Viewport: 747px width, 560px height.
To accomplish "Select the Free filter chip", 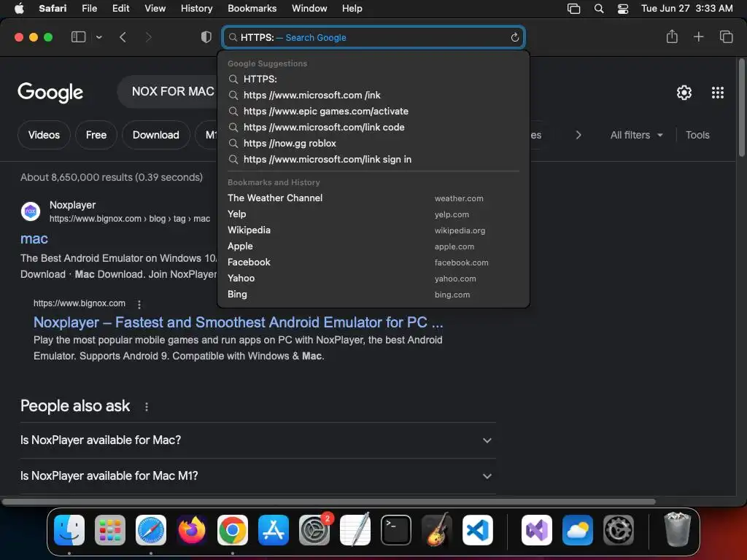I will click(96, 135).
